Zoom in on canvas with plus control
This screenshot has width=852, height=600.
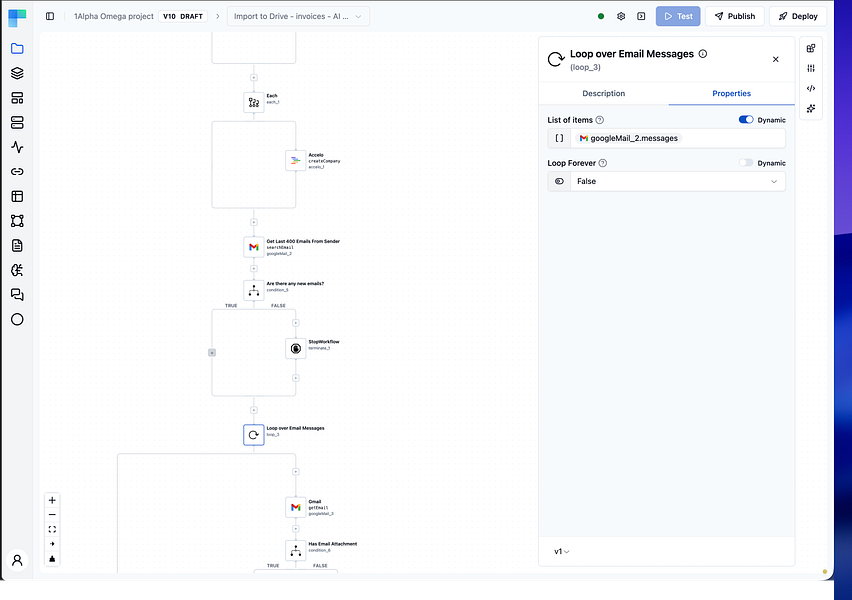tap(52, 500)
